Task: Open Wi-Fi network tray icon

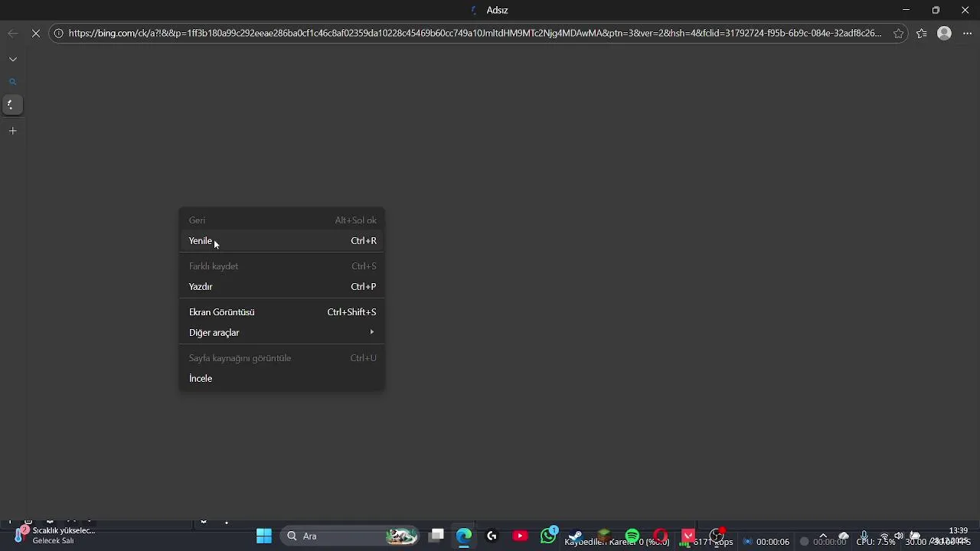Action: point(884,536)
